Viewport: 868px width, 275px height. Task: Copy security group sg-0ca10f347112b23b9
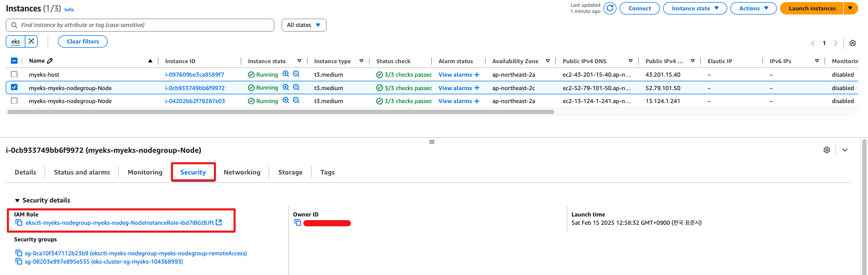(x=19, y=253)
